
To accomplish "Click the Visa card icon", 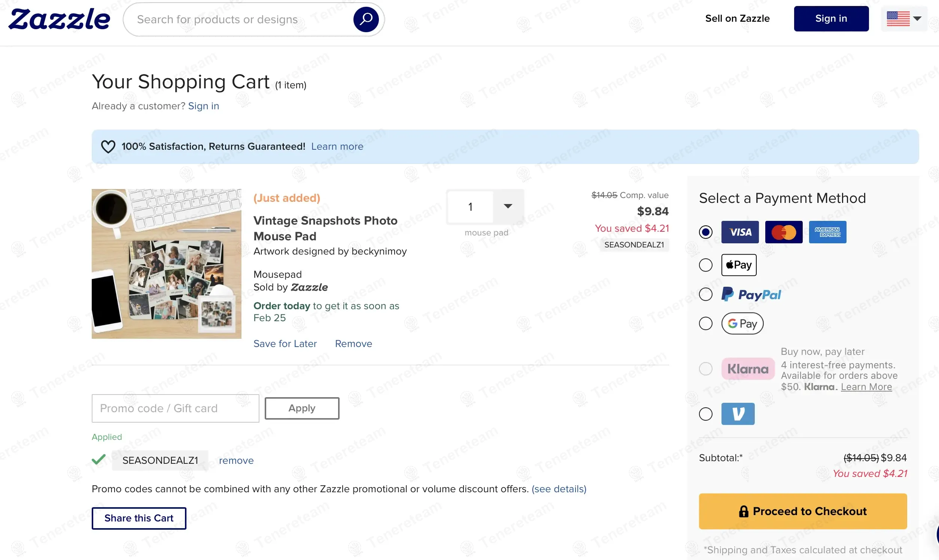I will pyautogui.click(x=740, y=232).
